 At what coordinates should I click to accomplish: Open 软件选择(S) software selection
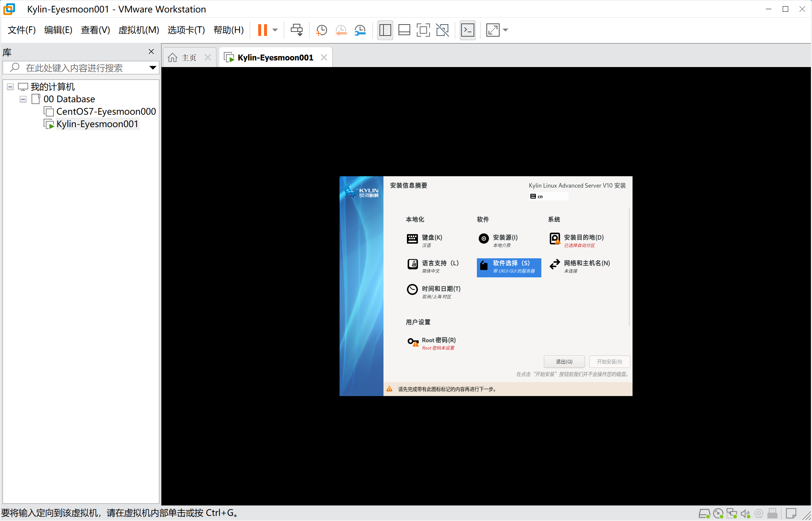pyautogui.click(x=509, y=267)
